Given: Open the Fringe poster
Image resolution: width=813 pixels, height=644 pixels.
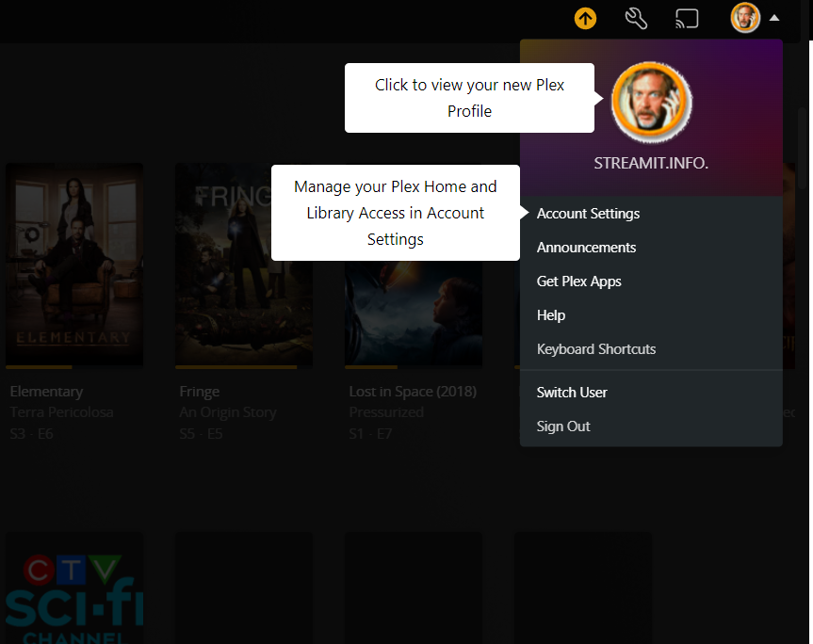Looking at the screenshot, I should coord(244,265).
